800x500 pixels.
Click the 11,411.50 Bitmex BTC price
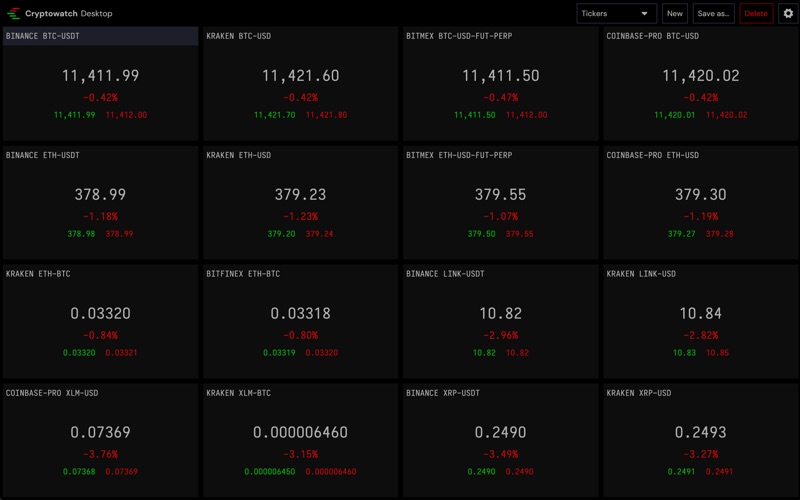(501, 76)
